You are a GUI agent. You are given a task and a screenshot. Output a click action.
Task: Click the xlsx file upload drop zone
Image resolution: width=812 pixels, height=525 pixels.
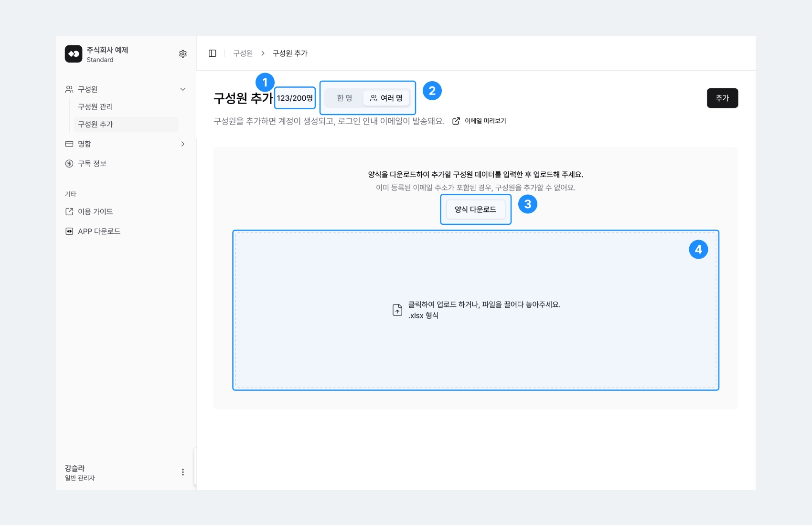[476, 310]
